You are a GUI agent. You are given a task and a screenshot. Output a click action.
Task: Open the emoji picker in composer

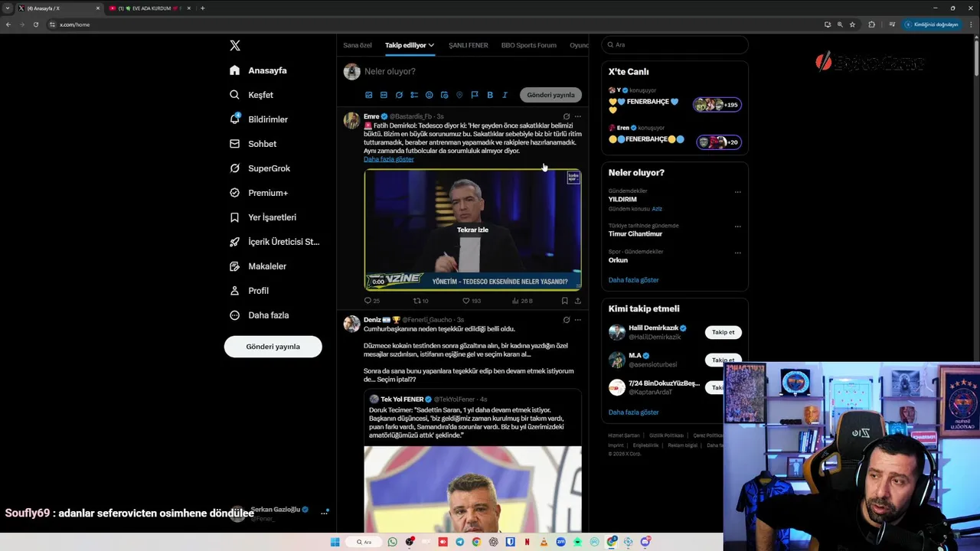coord(429,95)
